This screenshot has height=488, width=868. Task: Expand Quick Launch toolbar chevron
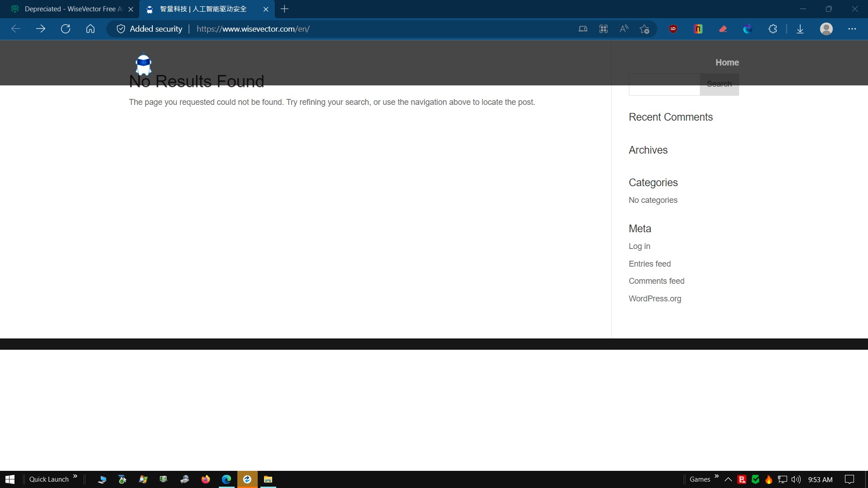tap(75, 476)
